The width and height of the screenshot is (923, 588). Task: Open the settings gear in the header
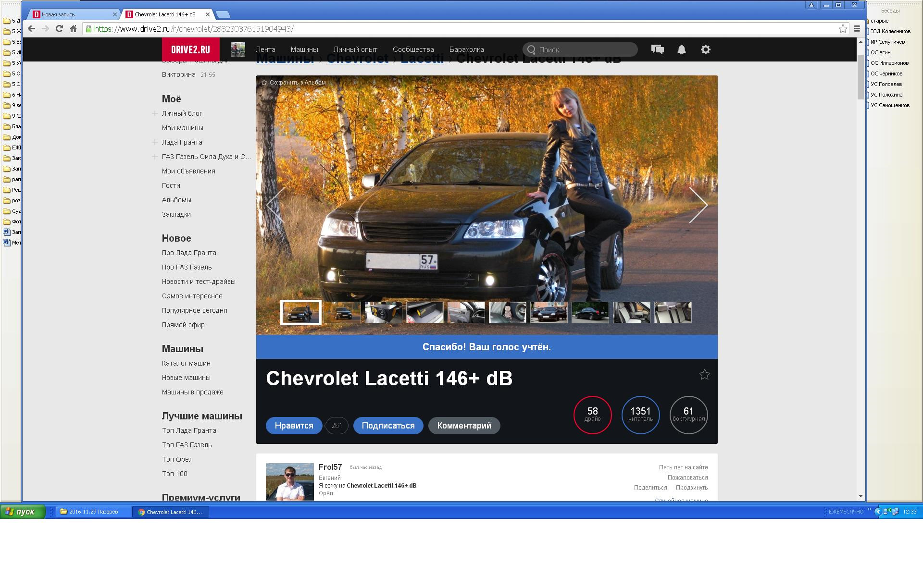[705, 49]
